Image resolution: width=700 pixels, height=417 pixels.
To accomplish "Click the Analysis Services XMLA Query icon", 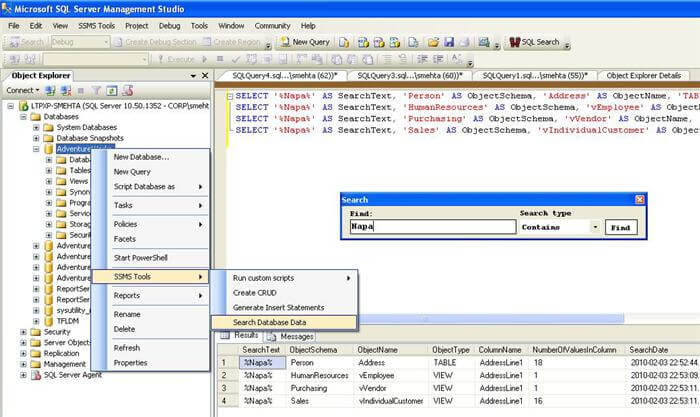I will 395,42.
